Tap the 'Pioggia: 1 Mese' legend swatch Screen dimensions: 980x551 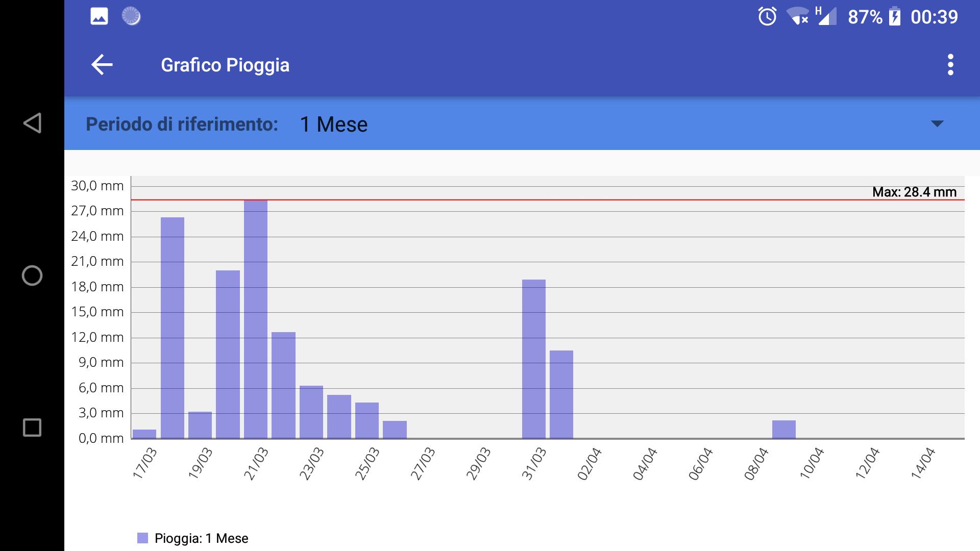click(142, 538)
